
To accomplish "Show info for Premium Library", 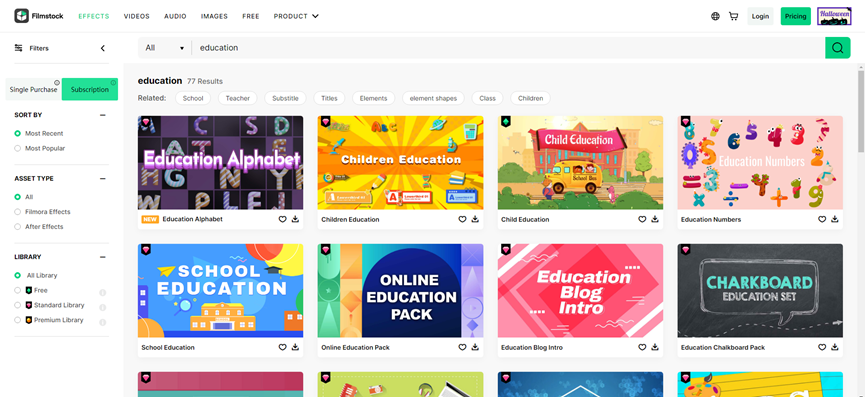I will click(103, 323).
